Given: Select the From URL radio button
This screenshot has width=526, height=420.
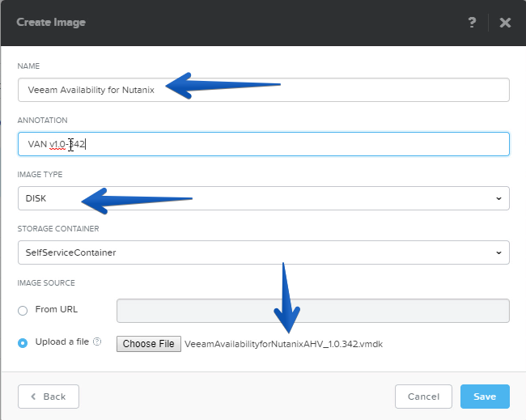Looking at the screenshot, I should [23, 310].
